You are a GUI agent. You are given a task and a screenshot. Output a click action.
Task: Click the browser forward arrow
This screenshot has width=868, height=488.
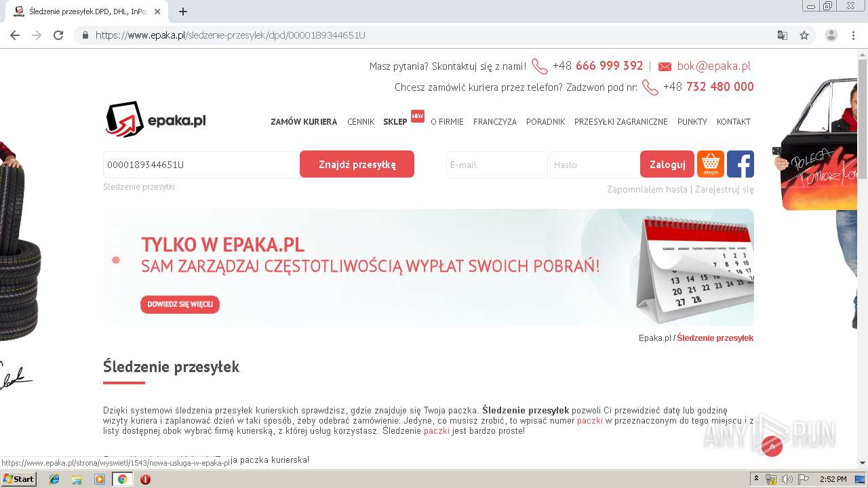pyautogui.click(x=37, y=35)
